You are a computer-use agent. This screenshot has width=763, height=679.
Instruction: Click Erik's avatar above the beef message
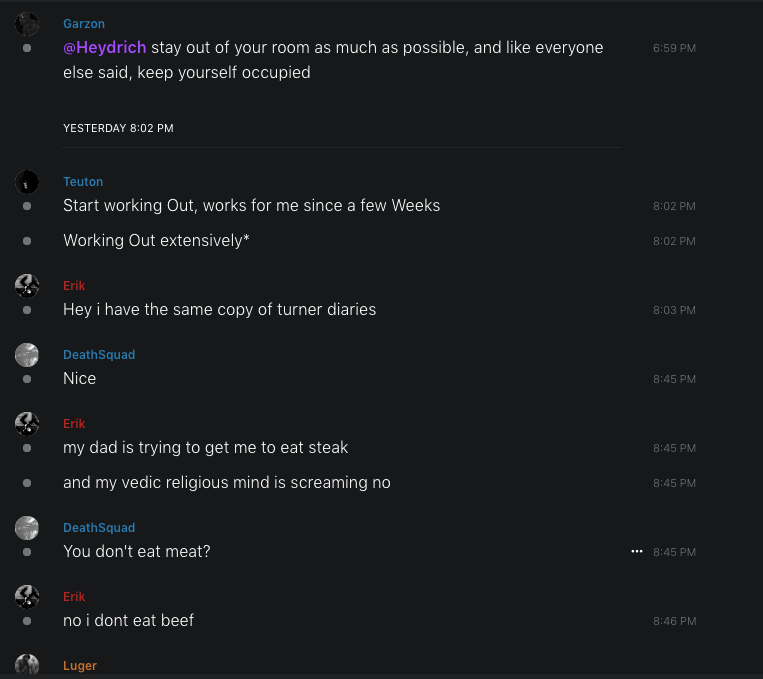point(27,597)
